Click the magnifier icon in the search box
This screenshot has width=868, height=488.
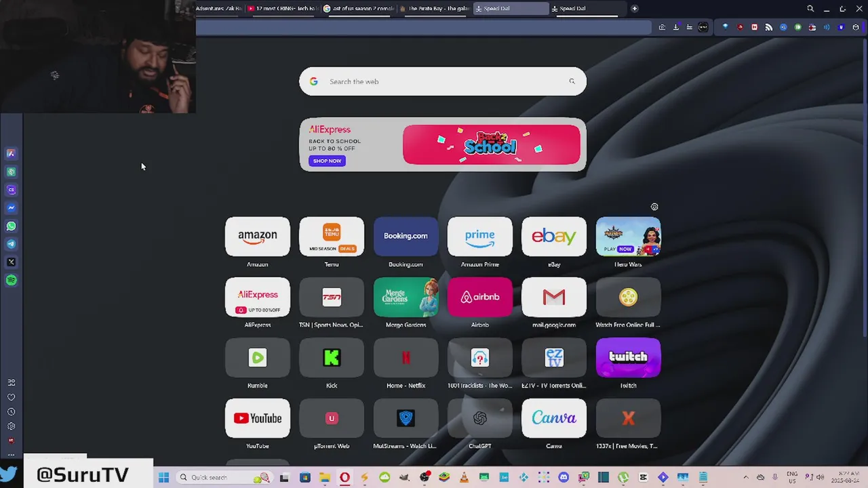click(572, 81)
